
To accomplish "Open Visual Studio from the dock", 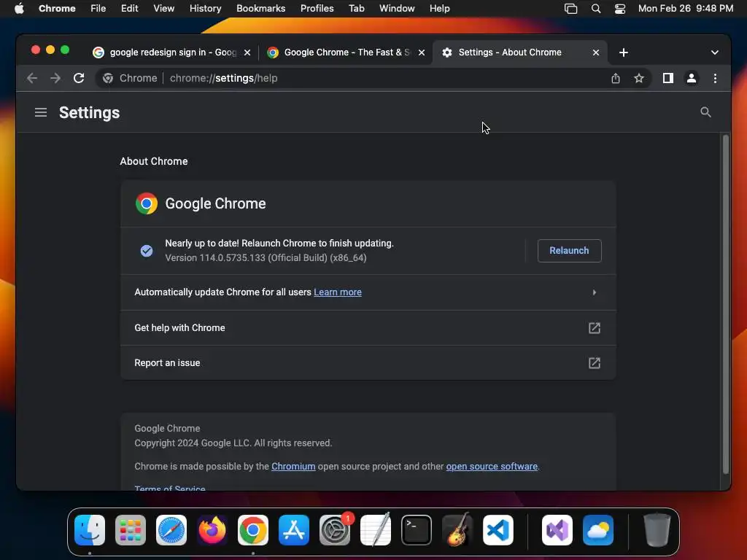I will (x=557, y=530).
